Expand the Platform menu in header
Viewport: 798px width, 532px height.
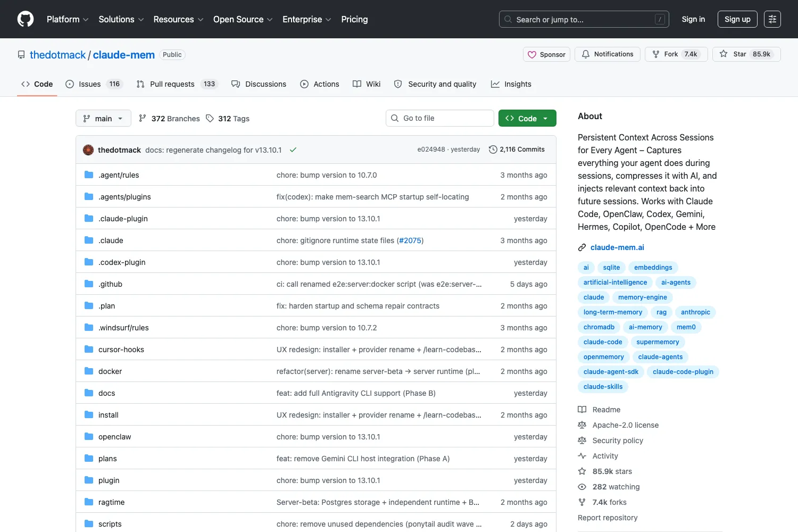(x=68, y=19)
